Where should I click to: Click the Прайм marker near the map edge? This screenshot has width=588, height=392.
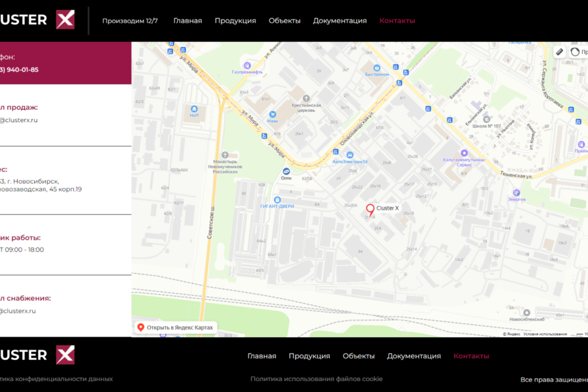tap(581, 144)
